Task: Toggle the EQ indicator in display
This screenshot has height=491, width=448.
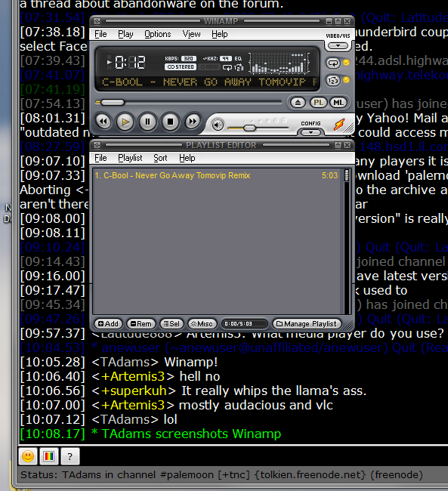Action: (238, 59)
